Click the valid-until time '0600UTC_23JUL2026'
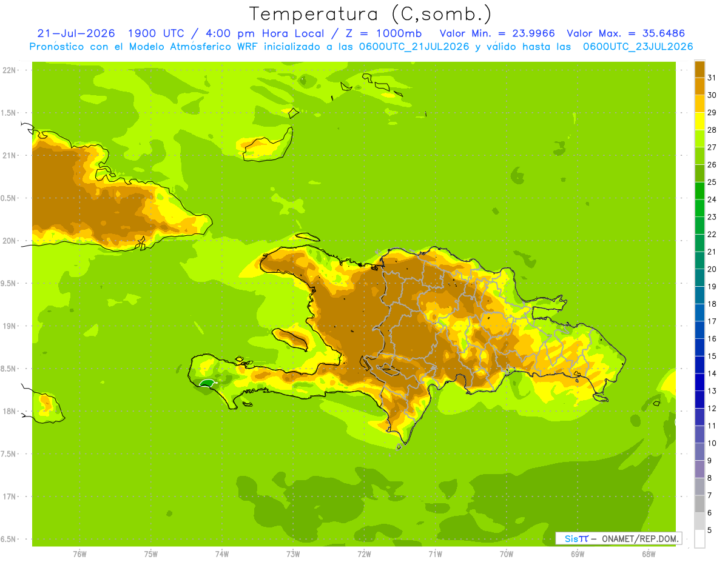 coord(638,46)
